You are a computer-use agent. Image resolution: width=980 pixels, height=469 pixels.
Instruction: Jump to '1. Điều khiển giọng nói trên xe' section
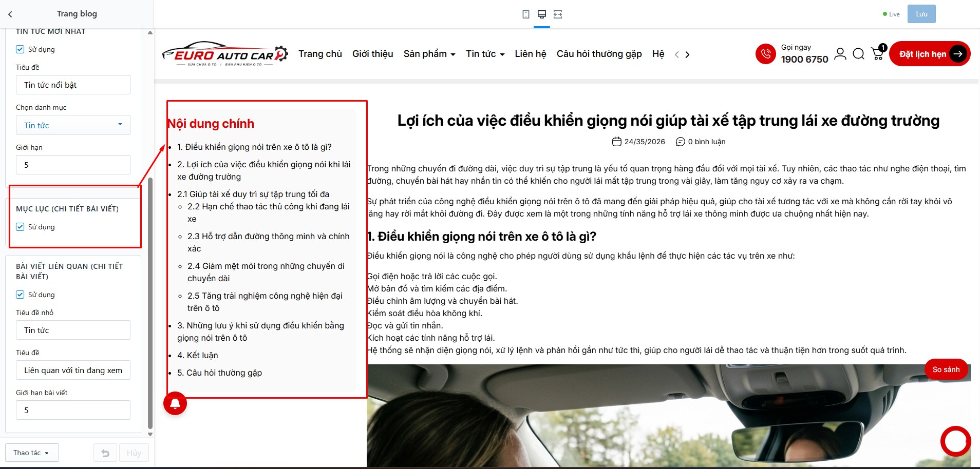pyautogui.click(x=254, y=147)
